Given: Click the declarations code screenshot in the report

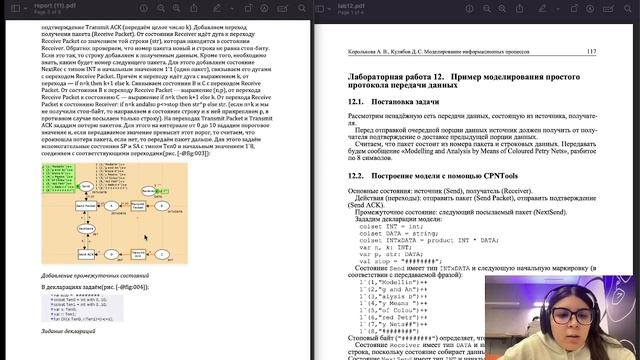Looking at the screenshot, I should pyautogui.click(x=82, y=308).
